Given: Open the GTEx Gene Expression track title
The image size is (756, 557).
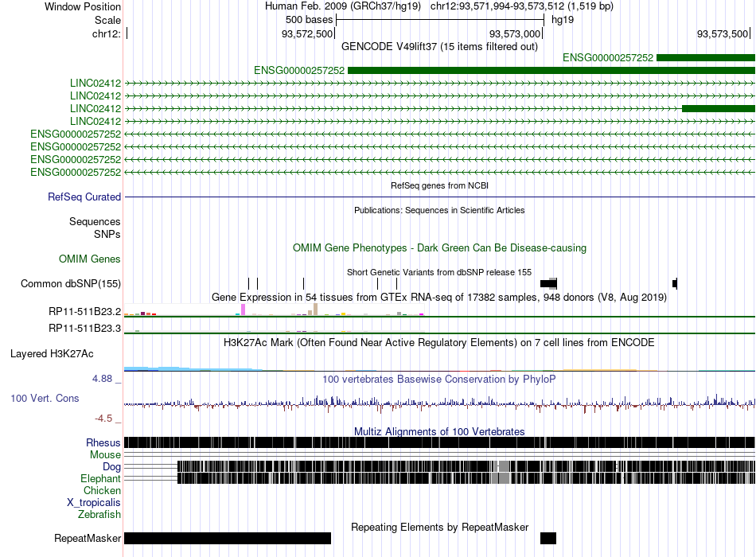Looking at the screenshot, I should click(x=439, y=297).
